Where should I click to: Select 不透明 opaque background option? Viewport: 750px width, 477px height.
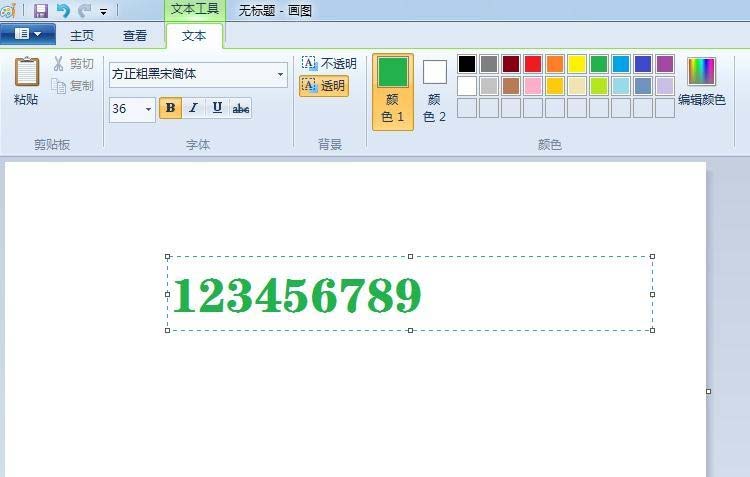point(329,63)
